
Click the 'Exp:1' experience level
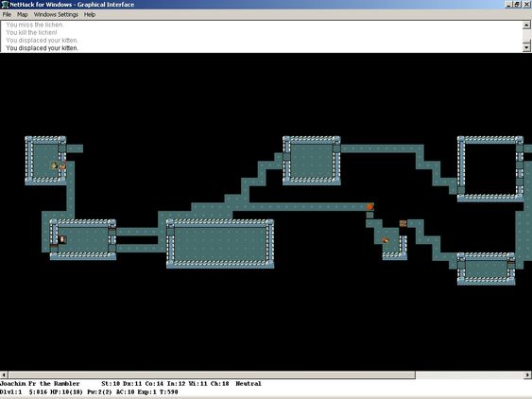click(146, 392)
